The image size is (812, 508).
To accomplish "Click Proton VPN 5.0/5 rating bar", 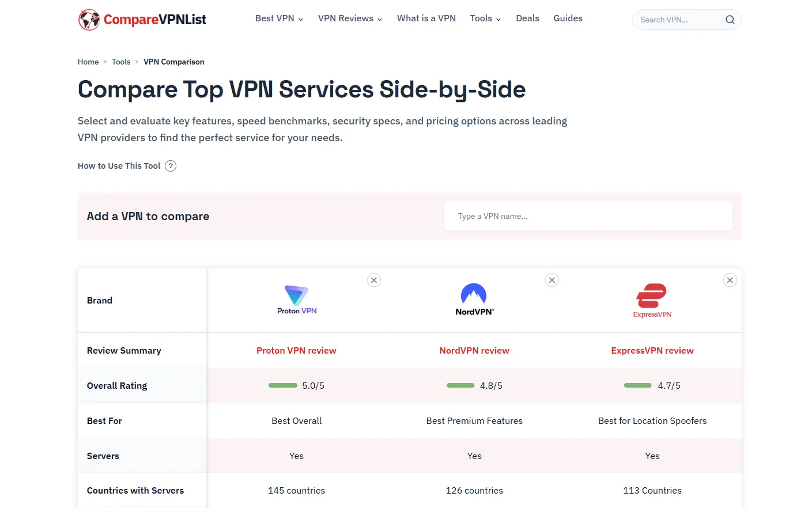I will [283, 385].
